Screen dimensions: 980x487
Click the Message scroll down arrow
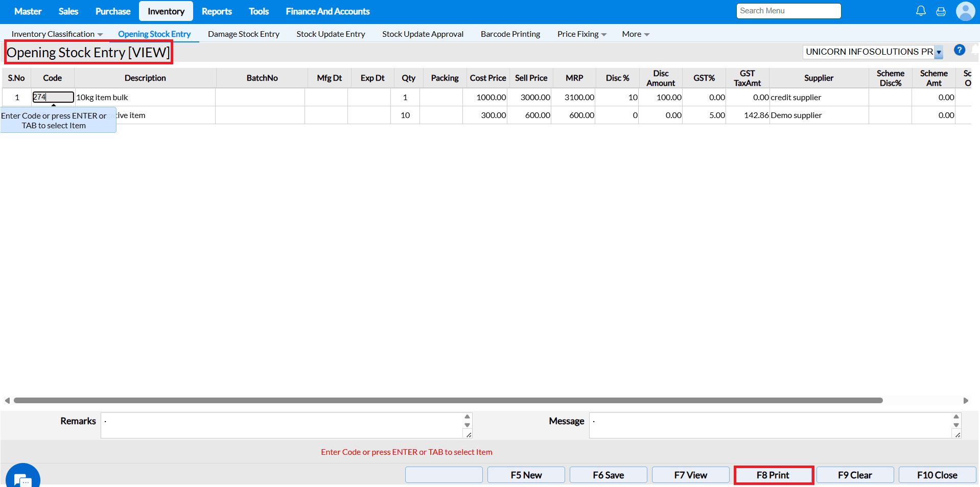tap(956, 425)
